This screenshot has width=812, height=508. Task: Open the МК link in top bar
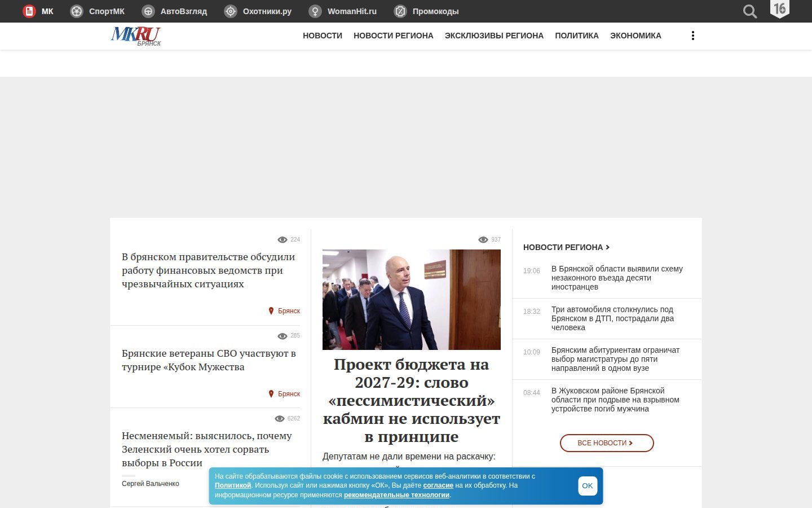click(x=47, y=11)
